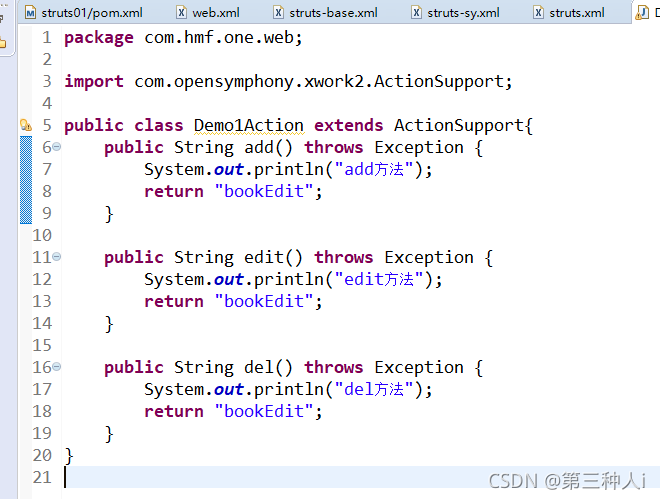
Task: Select the struts.xml tab
Action: point(569,13)
